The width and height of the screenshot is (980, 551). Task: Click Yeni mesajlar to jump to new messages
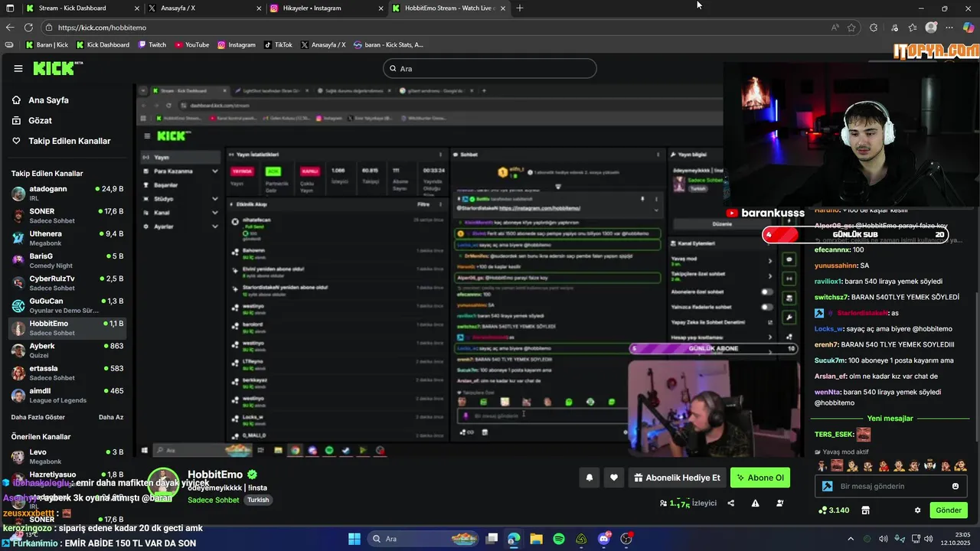pos(890,419)
